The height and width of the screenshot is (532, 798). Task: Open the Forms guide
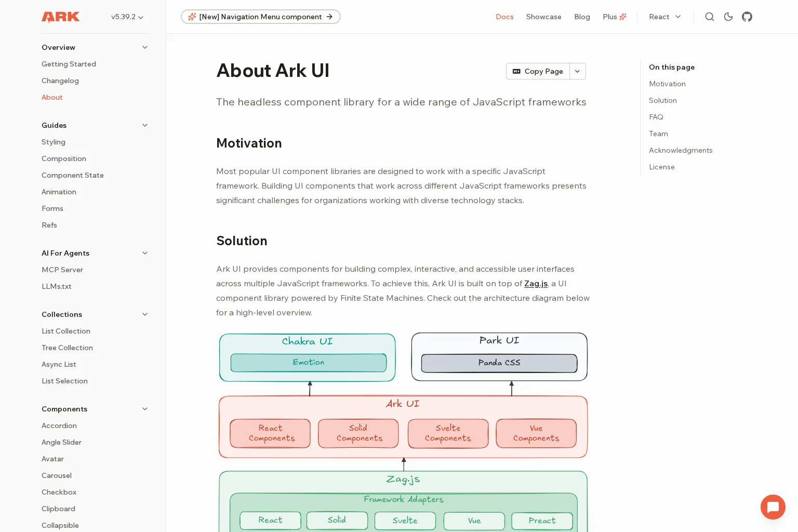[x=52, y=208]
